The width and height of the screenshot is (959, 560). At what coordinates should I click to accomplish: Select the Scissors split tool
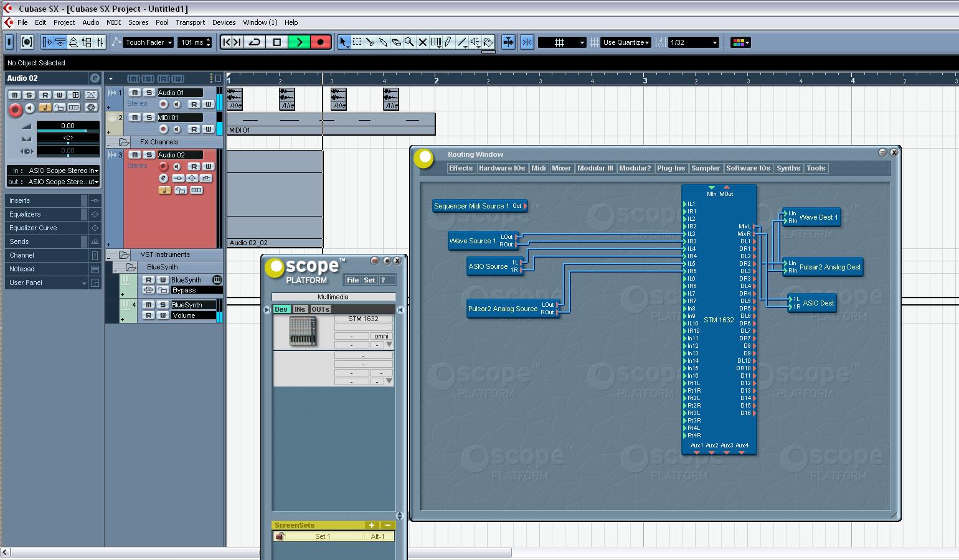tap(370, 42)
